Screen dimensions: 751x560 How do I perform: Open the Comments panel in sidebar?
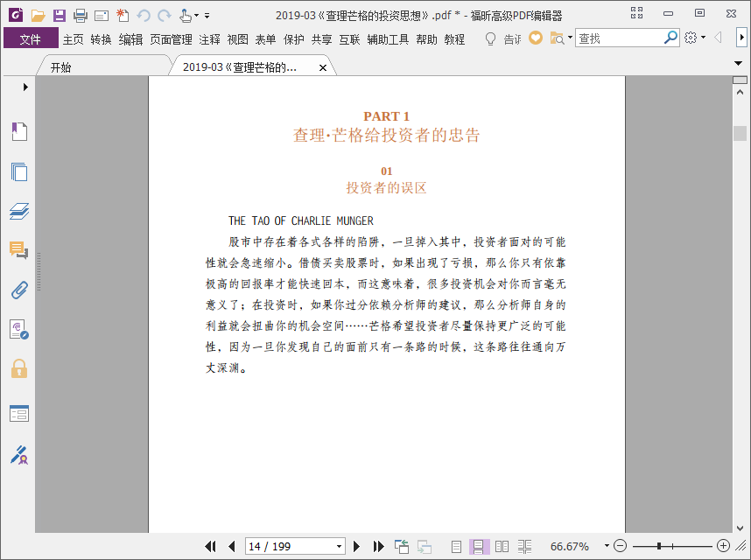click(19, 250)
